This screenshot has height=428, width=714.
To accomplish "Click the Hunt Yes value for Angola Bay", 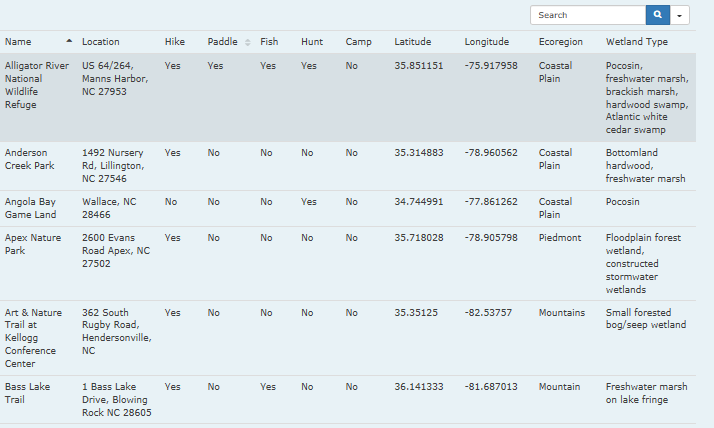I will pyautogui.click(x=309, y=202).
